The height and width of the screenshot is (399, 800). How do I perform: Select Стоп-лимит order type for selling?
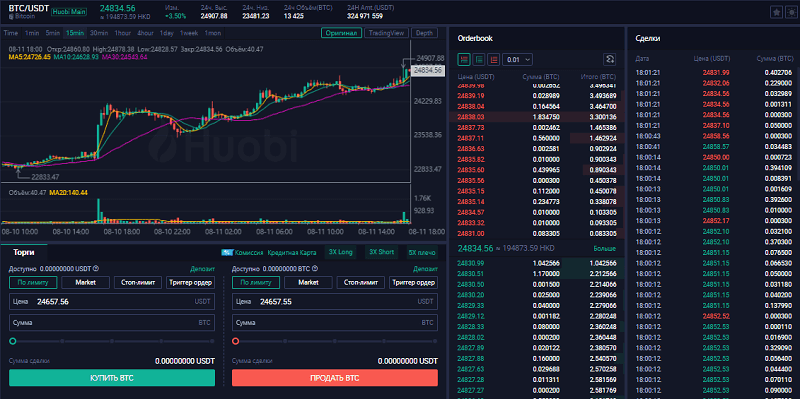click(361, 282)
